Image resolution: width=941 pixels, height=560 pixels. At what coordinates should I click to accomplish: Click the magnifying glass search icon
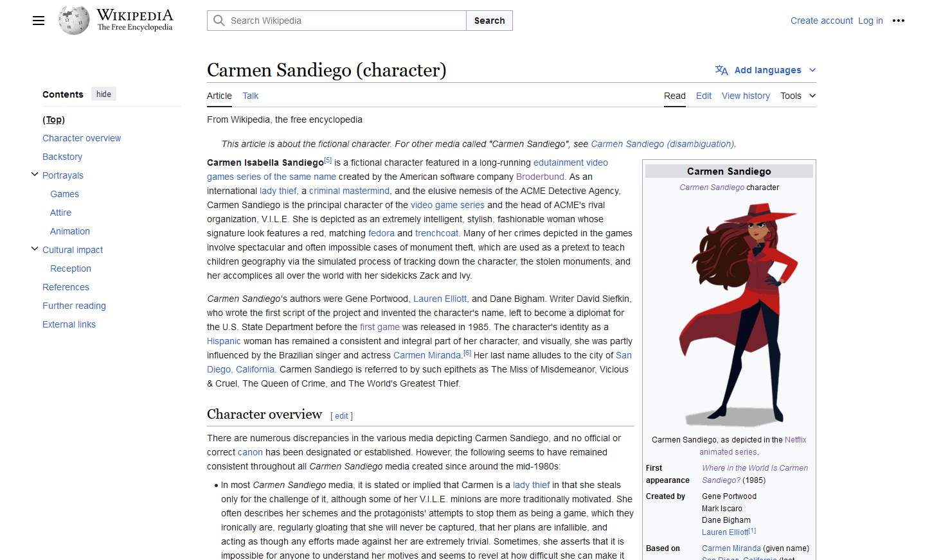(x=219, y=21)
